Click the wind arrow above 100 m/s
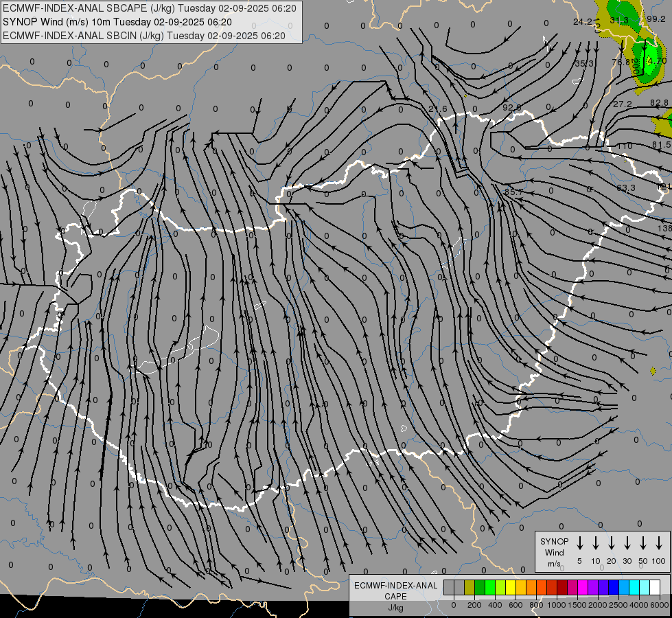The image size is (672, 618). click(659, 543)
